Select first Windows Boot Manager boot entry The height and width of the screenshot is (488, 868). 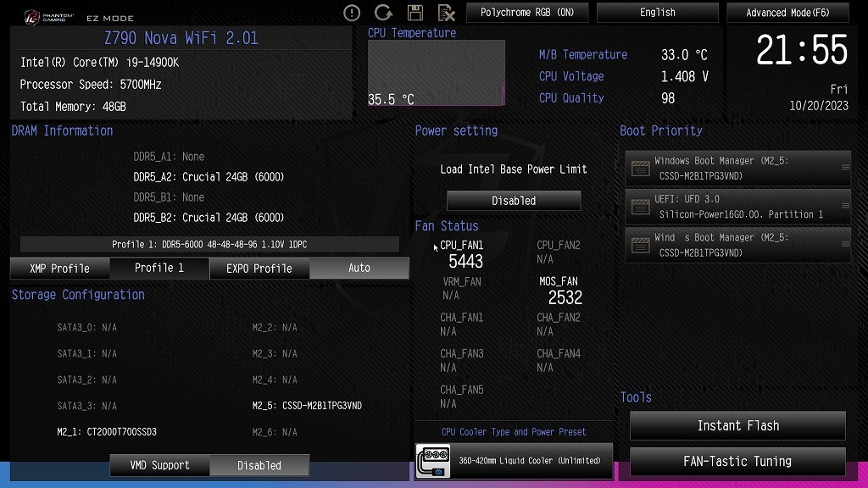pos(738,169)
